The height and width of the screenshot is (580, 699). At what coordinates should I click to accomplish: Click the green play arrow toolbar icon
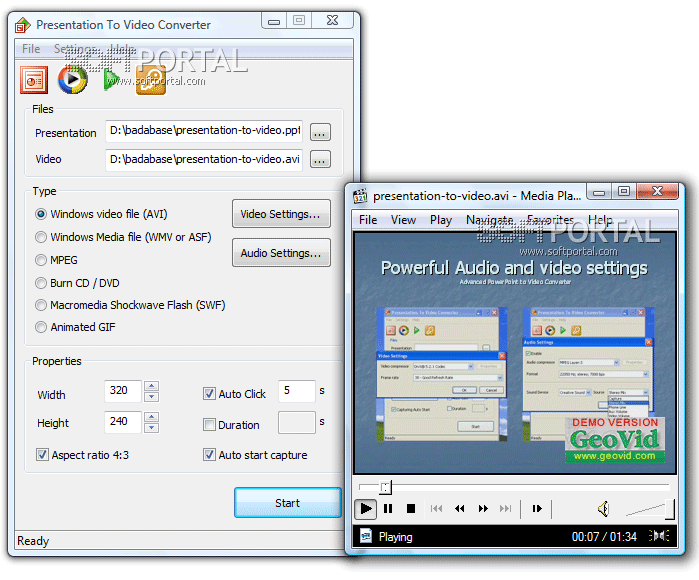[111, 79]
